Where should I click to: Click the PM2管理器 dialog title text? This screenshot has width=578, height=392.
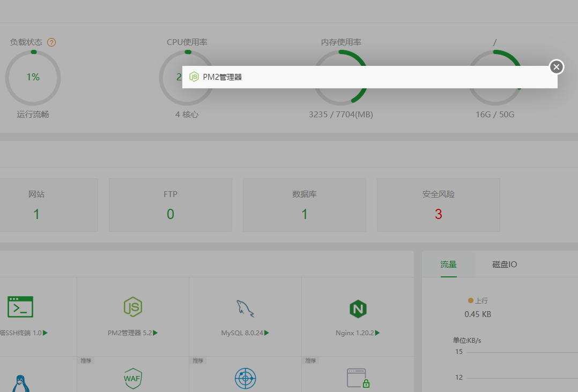(223, 77)
